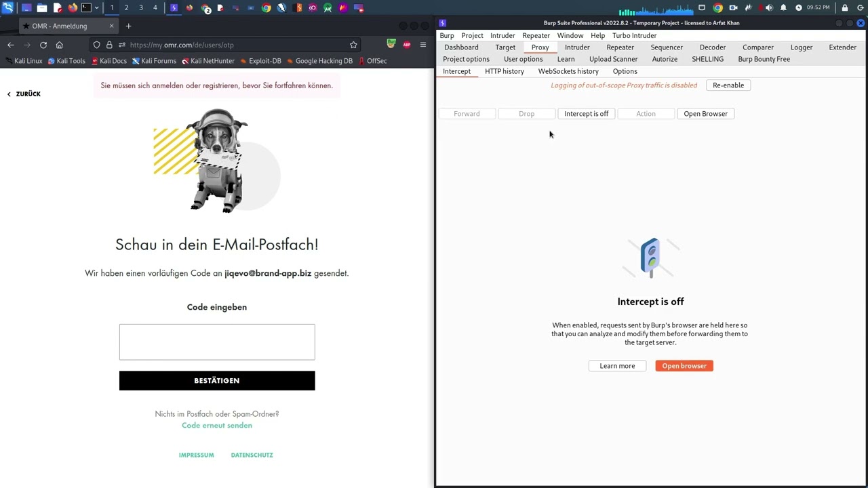
Task: Bookmark this page with the star icon
Action: pyautogui.click(x=353, y=45)
